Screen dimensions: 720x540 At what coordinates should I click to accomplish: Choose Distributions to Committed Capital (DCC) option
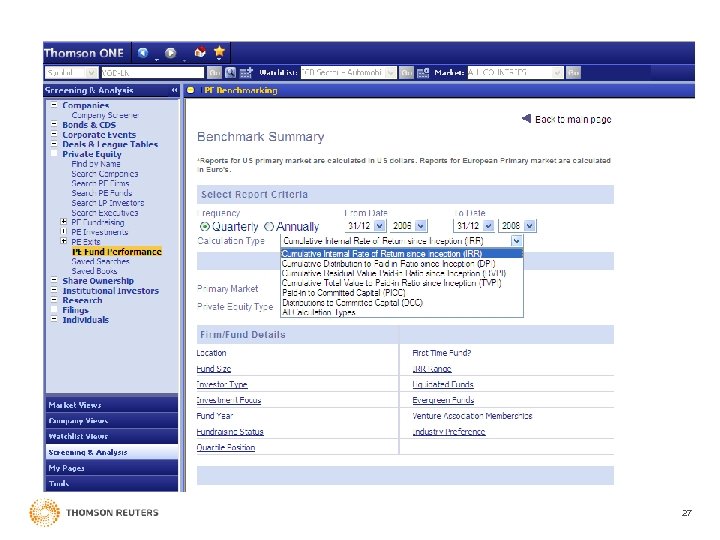point(402,303)
